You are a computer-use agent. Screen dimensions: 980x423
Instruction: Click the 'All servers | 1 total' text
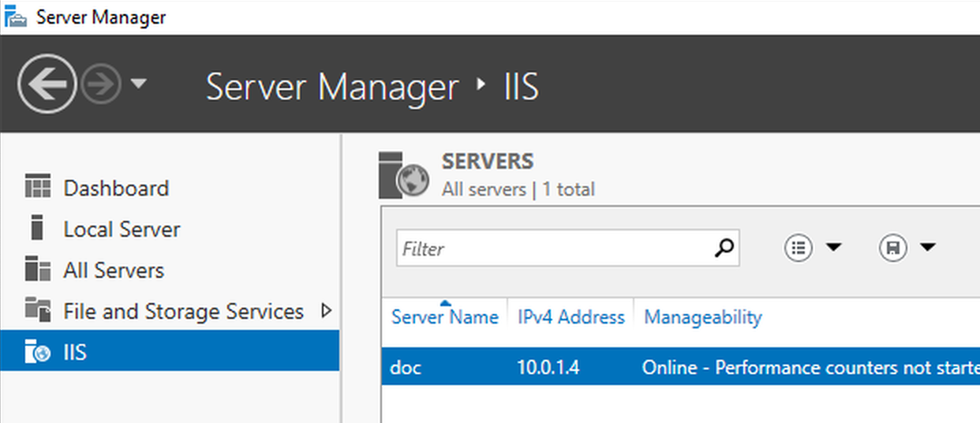[x=518, y=189]
